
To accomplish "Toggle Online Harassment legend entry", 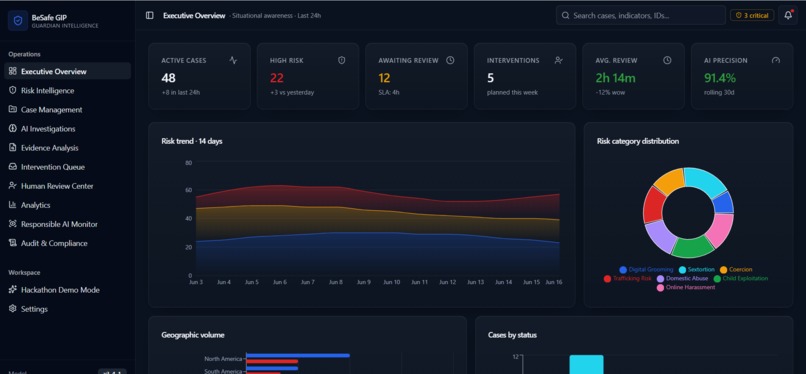I will tap(686, 287).
